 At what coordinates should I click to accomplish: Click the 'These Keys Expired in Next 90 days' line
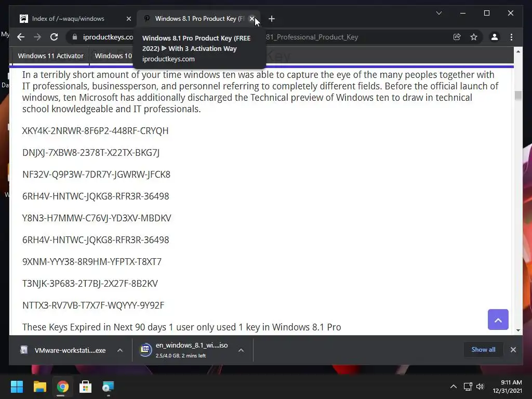pos(181,327)
